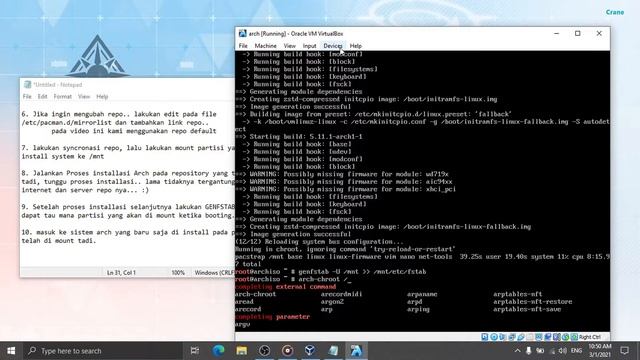Viewport: 640px width, 360px height.
Task: Click the audio status icon in VirtualBox
Action: click(x=502, y=337)
